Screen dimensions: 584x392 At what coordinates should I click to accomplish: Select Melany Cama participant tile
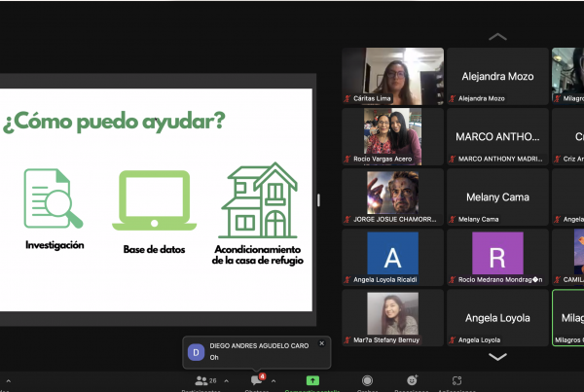497,196
